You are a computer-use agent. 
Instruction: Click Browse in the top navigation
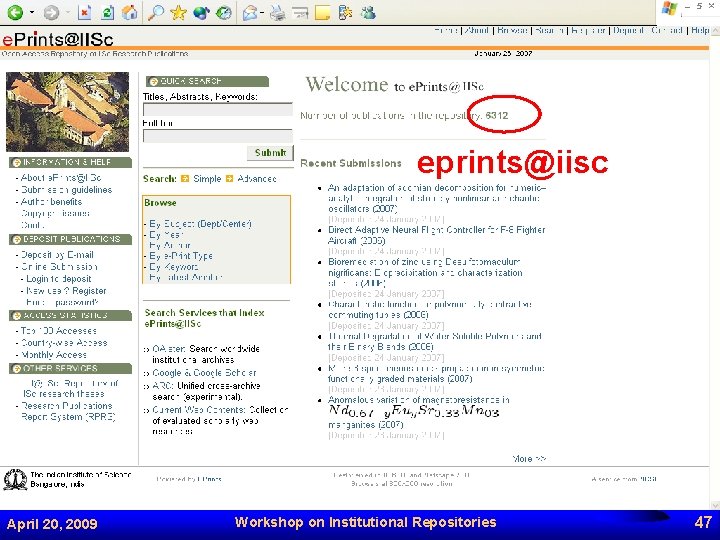pos(512,30)
